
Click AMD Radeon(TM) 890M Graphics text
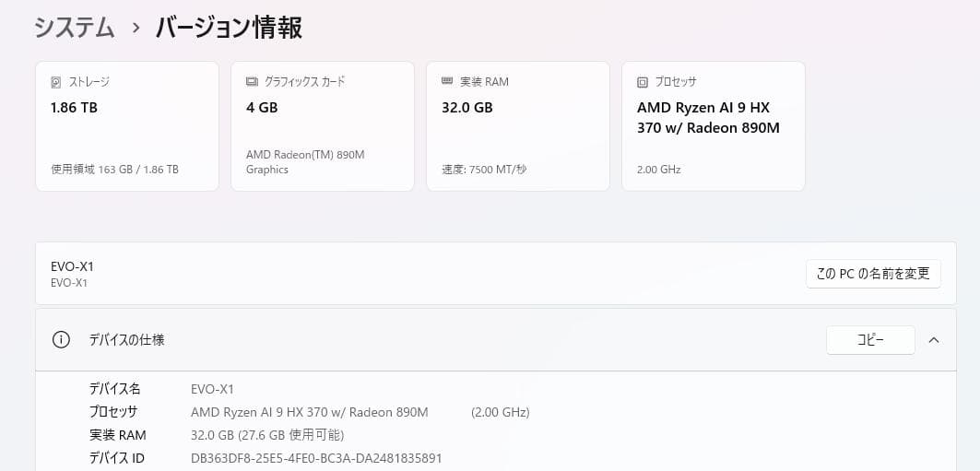pyautogui.click(x=305, y=162)
